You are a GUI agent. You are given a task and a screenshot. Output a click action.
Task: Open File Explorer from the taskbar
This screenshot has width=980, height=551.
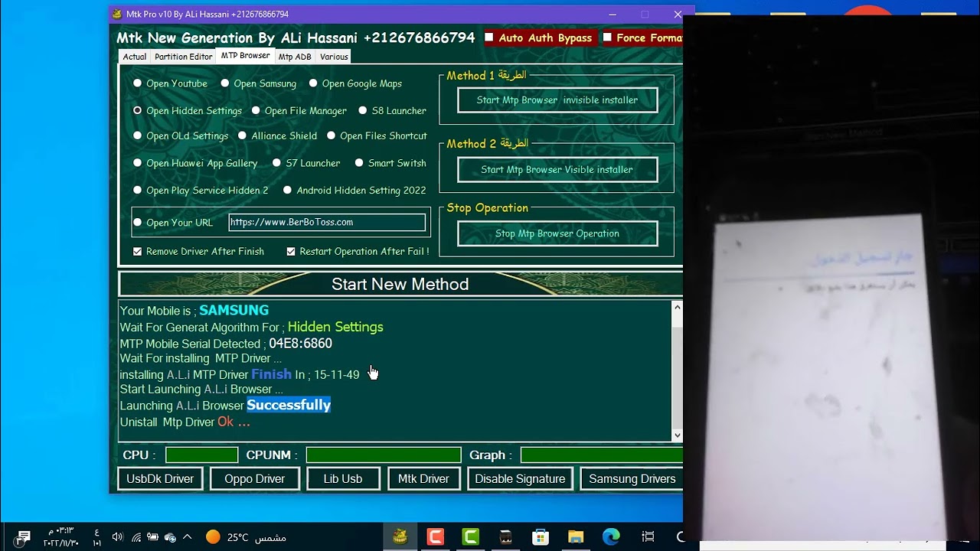tap(576, 537)
